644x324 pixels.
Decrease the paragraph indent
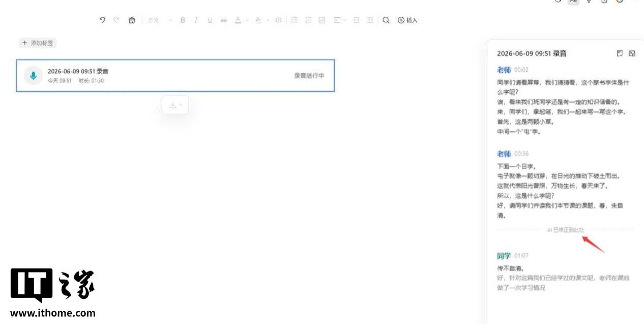pyautogui.click(x=356, y=20)
